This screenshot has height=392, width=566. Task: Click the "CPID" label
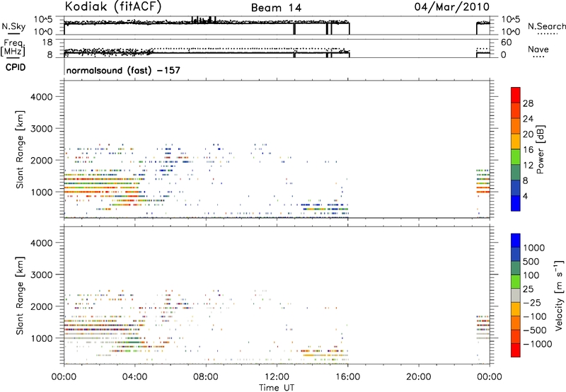tap(16, 67)
